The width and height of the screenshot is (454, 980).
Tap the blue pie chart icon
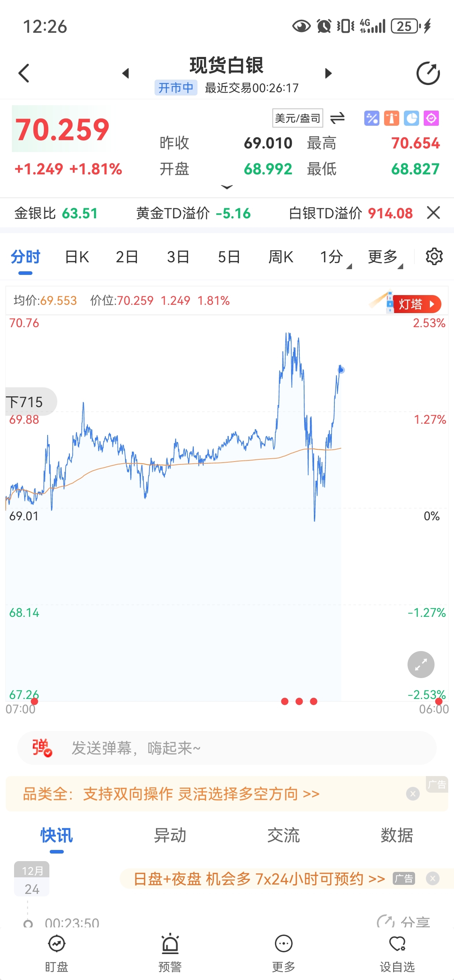411,118
